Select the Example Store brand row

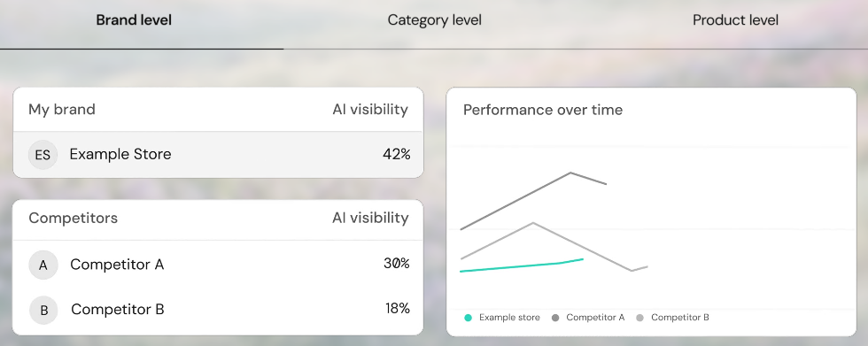click(218, 155)
